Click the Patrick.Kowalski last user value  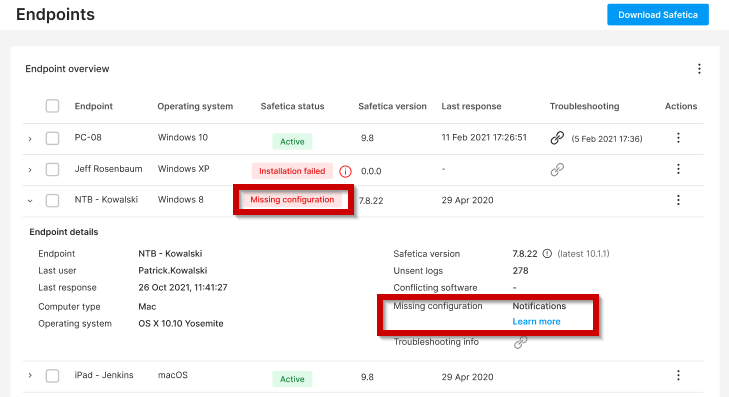coord(172,271)
